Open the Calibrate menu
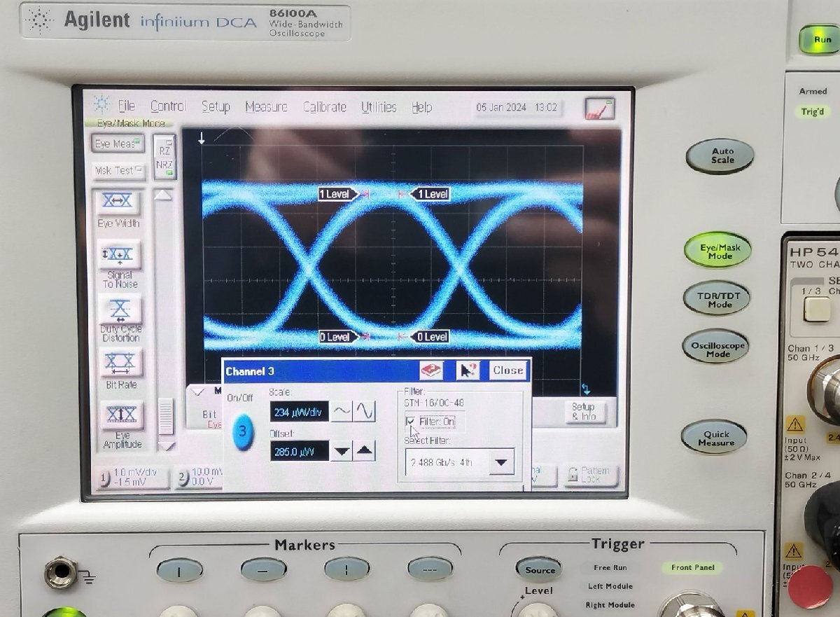The width and height of the screenshot is (840, 617). 324,107
